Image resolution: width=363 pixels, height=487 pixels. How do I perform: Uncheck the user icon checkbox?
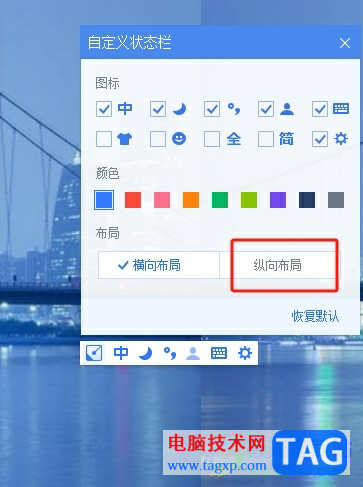(x=266, y=109)
